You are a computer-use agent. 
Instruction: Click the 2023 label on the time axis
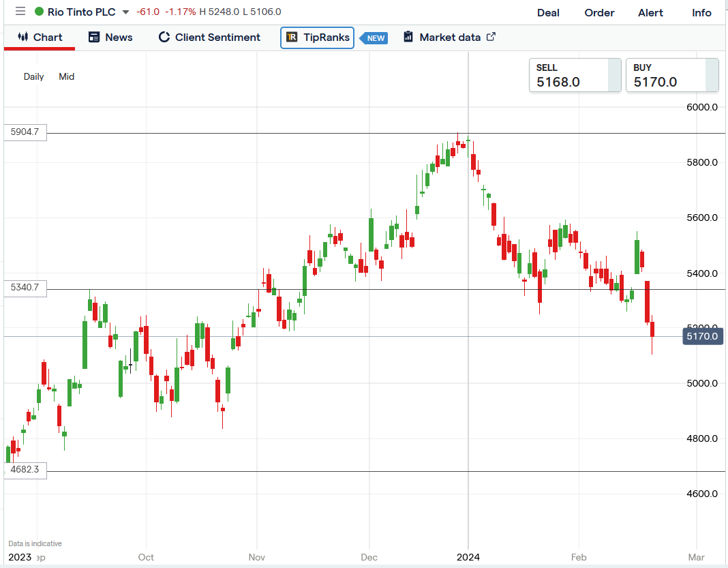point(20,557)
